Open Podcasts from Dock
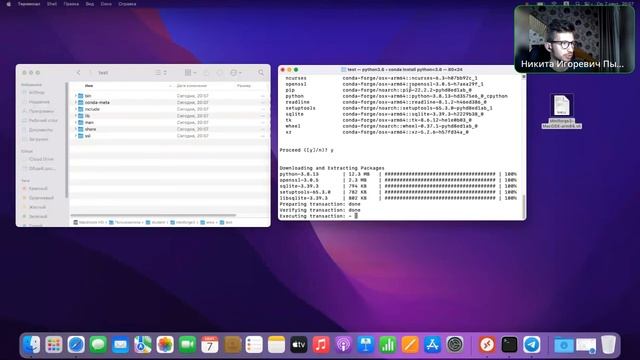This screenshot has width=640, height=360. coord(343,345)
